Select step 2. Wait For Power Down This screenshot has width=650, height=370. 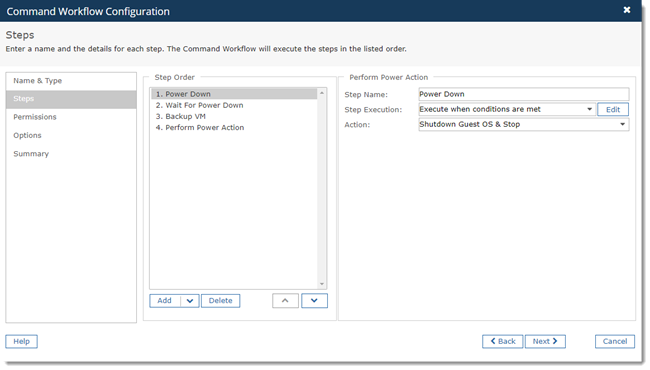click(x=234, y=105)
